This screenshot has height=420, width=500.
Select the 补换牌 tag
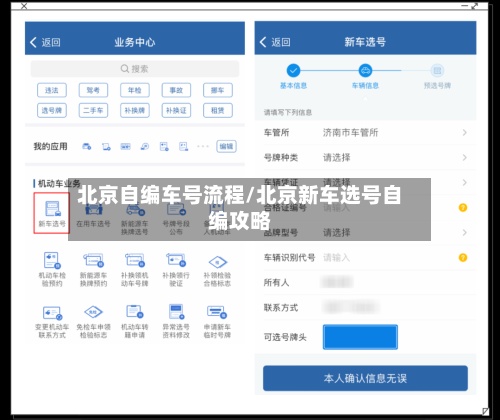(135, 110)
